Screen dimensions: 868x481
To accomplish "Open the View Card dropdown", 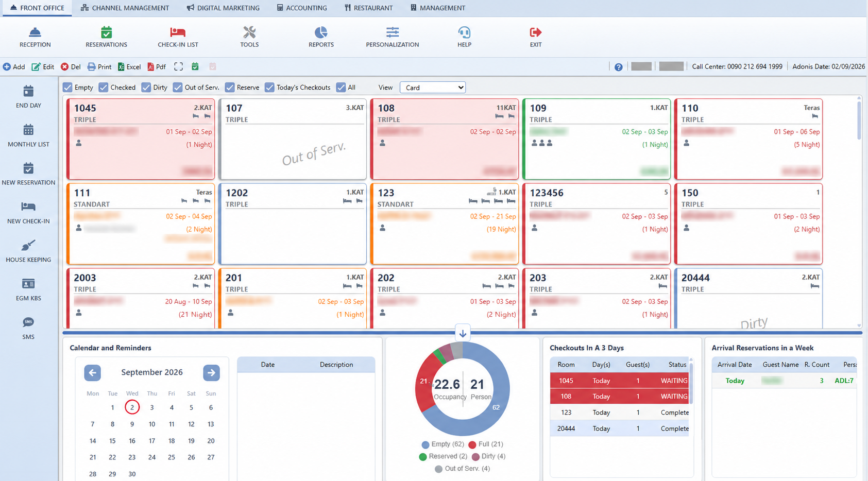I will [433, 88].
